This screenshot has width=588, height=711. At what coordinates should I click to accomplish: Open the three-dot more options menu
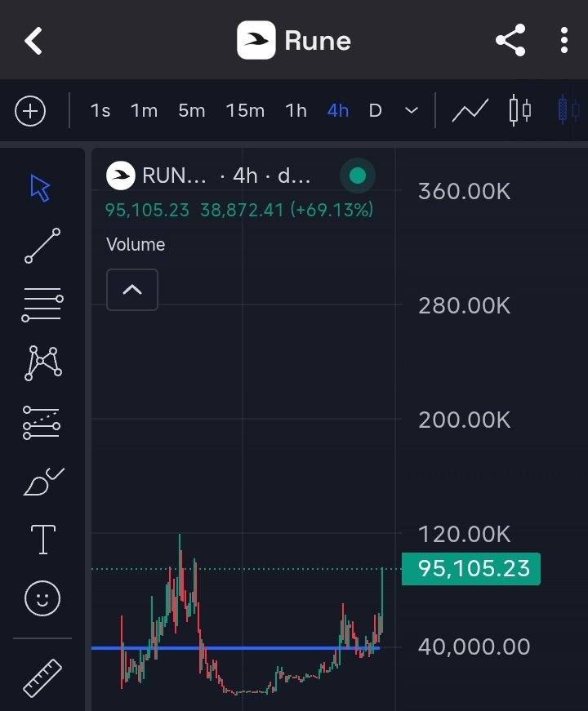[x=564, y=40]
